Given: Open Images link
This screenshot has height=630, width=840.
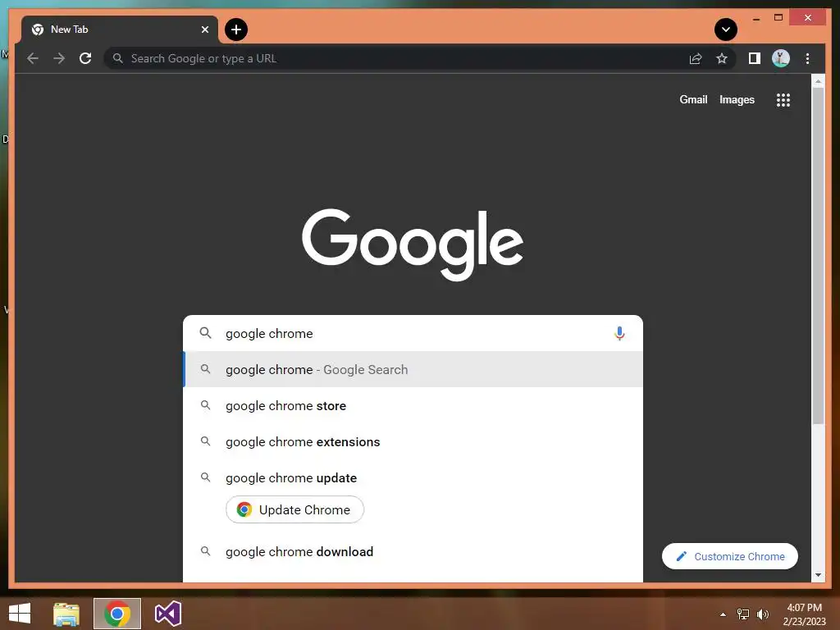Looking at the screenshot, I should (737, 99).
